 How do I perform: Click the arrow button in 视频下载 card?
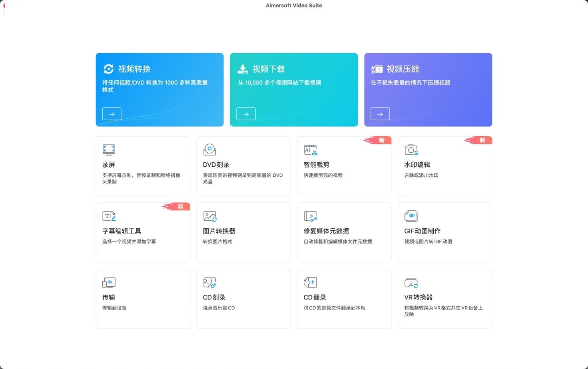[x=246, y=114]
